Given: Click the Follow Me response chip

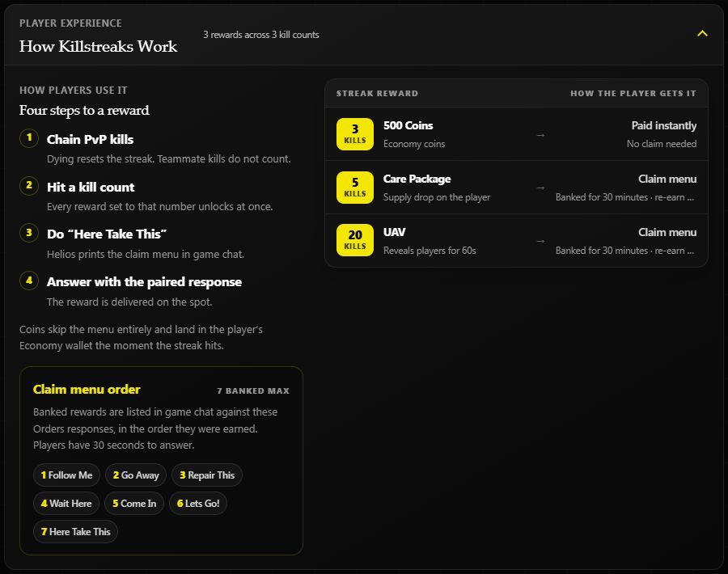Looking at the screenshot, I should (x=66, y=475).
